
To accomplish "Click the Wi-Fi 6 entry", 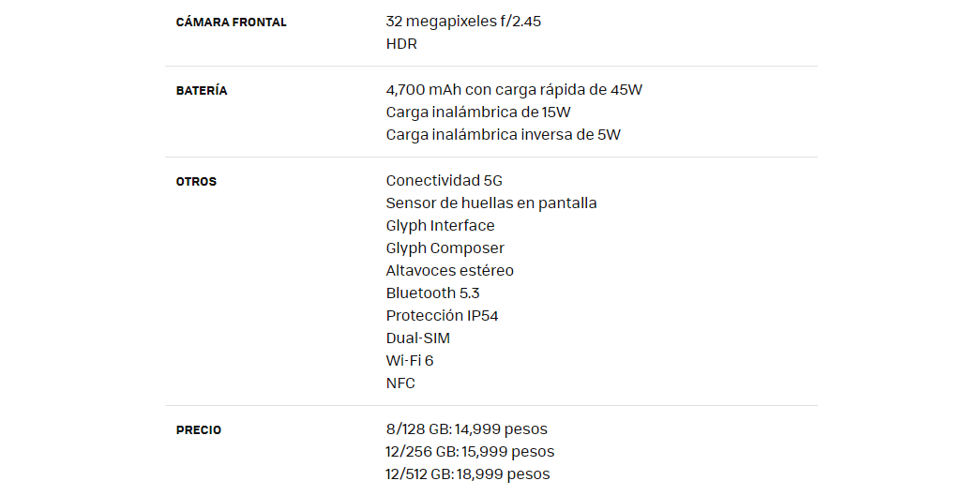I will tap(410, 360).
